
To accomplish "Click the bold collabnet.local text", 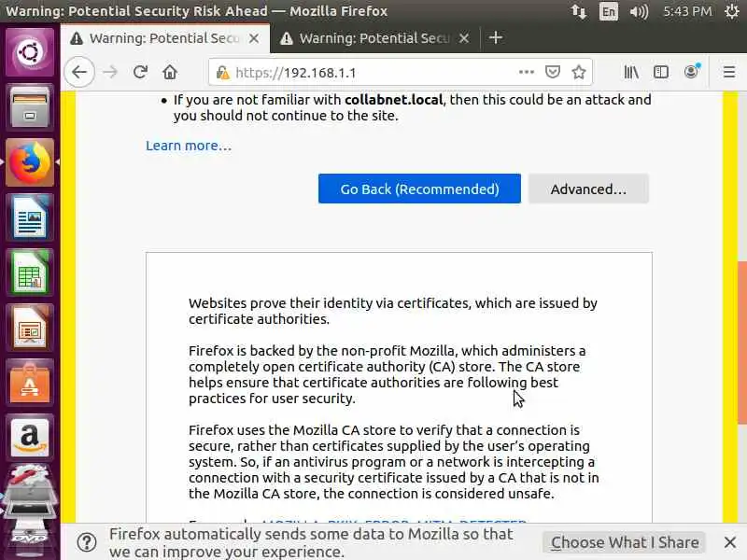I will pos(394,100).
